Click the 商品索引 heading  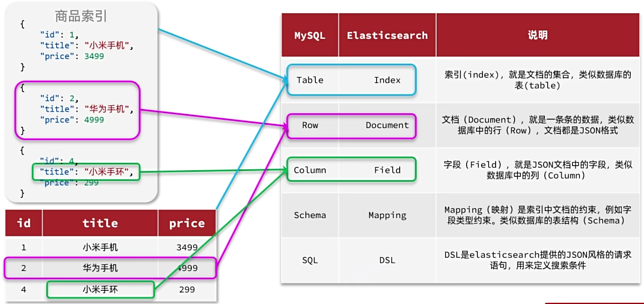(81, 16)
